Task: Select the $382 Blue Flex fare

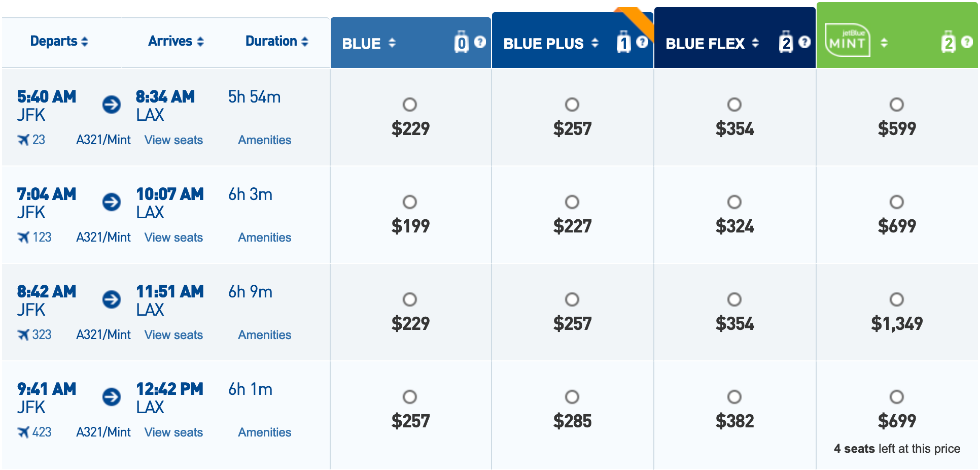Action: coord(734,397)
